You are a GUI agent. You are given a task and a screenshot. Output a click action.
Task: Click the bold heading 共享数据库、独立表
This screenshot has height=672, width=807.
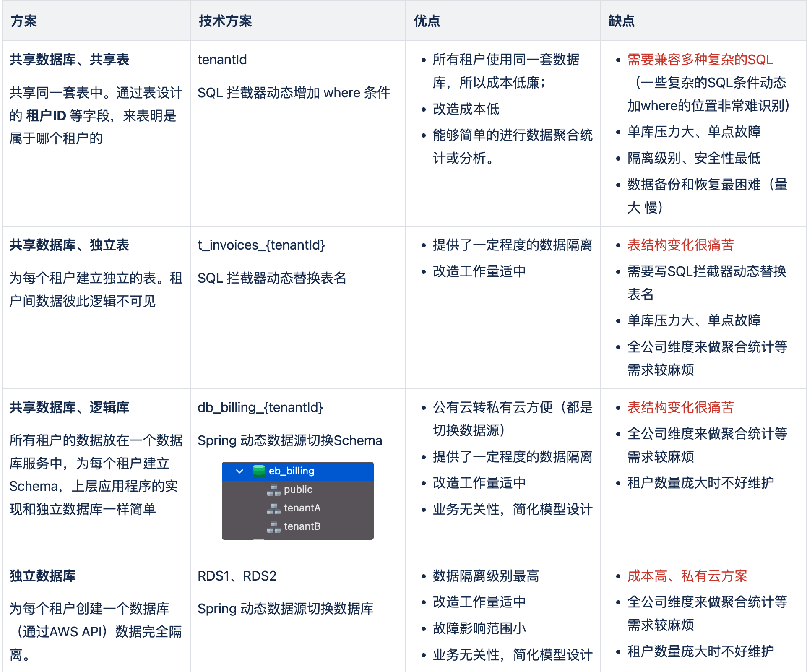point(69,245)
